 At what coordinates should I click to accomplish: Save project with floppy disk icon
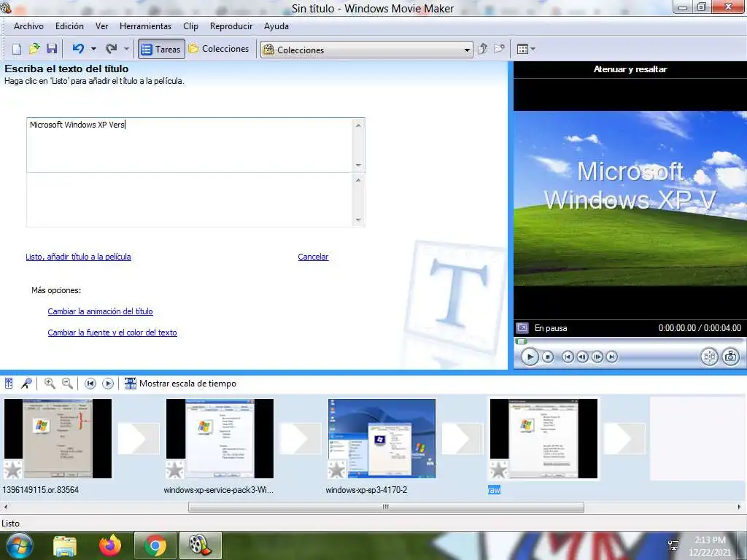click(52, 49)
